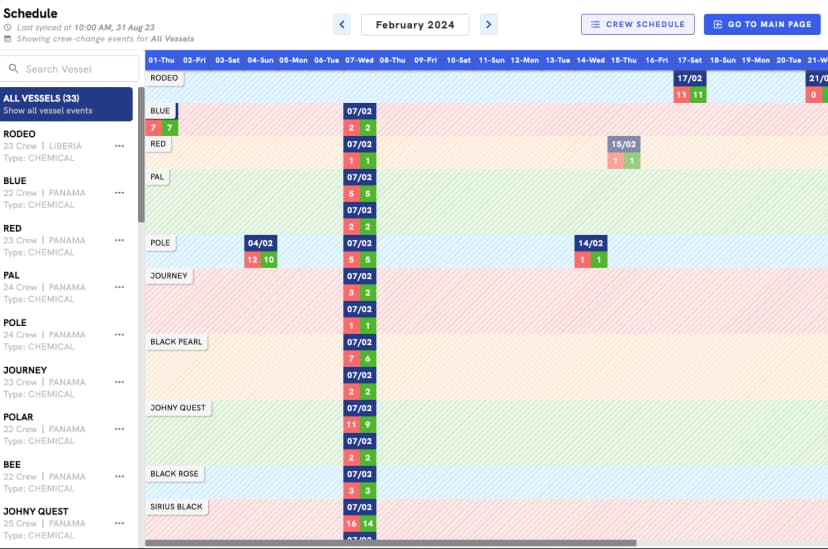Open more options for BLUE vessel

[119, 193]
